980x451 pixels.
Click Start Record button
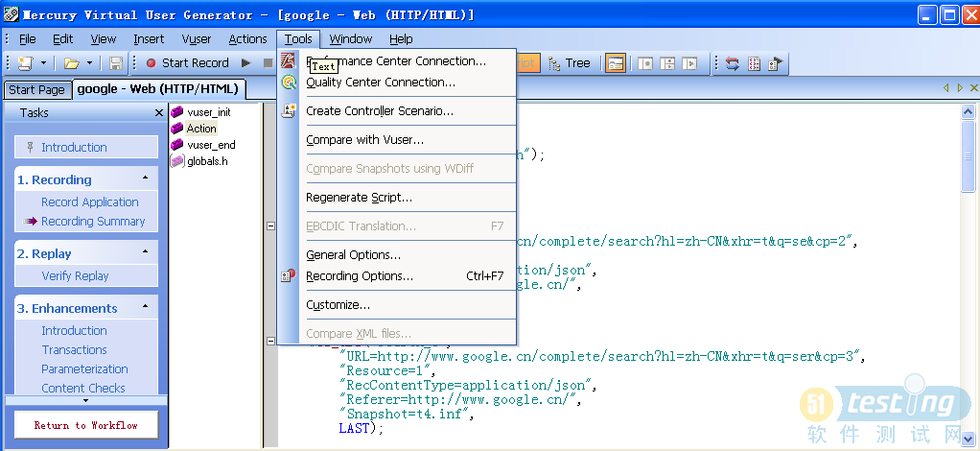(x=188, y=63)
